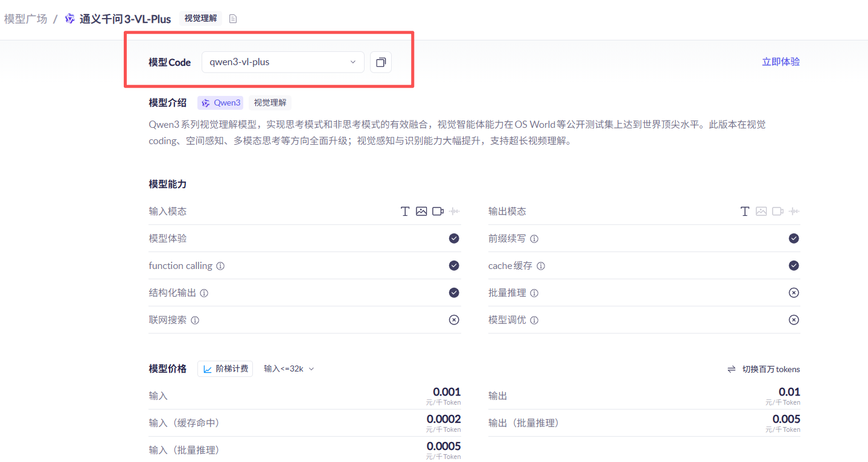Open the 模型 Code dropdown showing qwen3-vl-plus
Image resolution: width=868 pixels, height=462 pixels.
tap(283, 62)
